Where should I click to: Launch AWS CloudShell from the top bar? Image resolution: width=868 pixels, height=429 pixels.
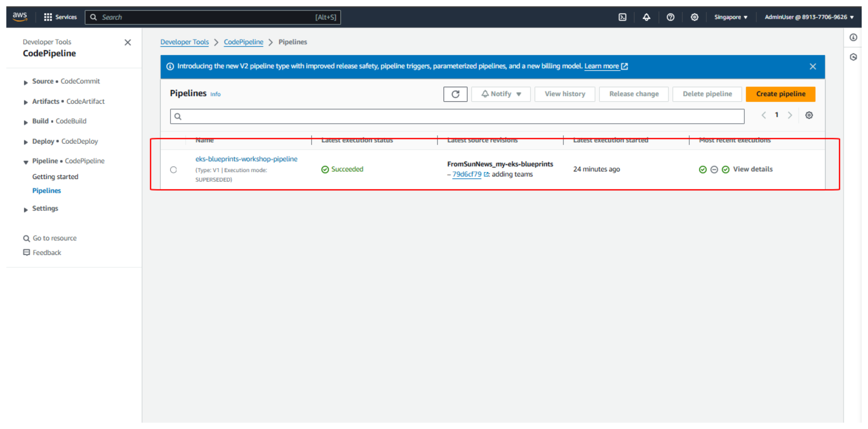click(x=622, y=17)
